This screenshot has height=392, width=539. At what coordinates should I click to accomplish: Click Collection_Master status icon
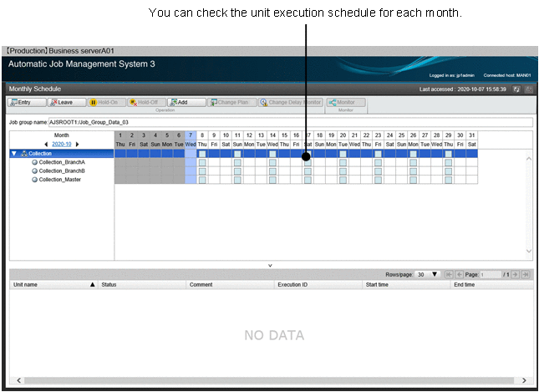coord(35,180)
